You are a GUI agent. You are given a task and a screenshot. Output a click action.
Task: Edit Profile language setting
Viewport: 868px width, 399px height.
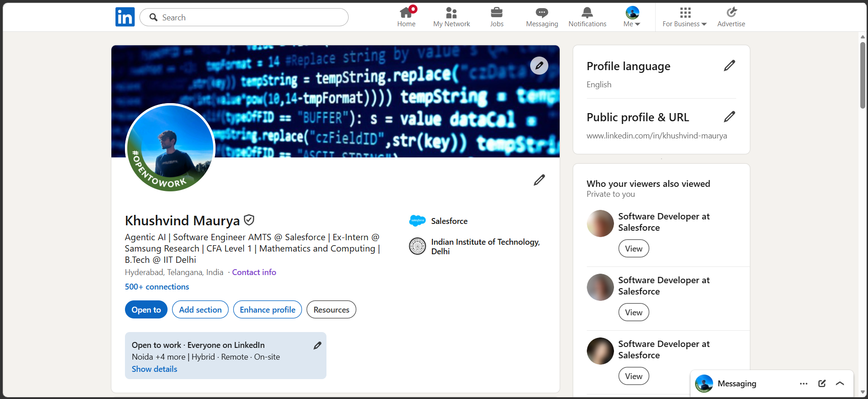[x=729, y=66]
